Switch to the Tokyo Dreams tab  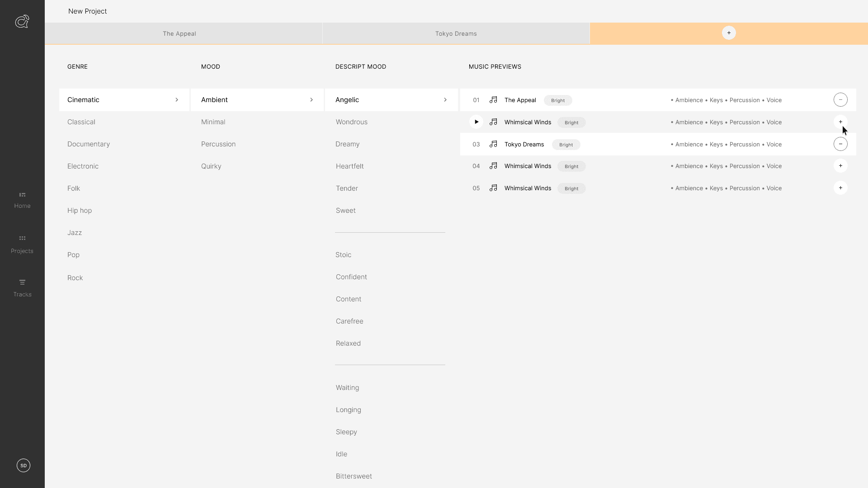456,33
